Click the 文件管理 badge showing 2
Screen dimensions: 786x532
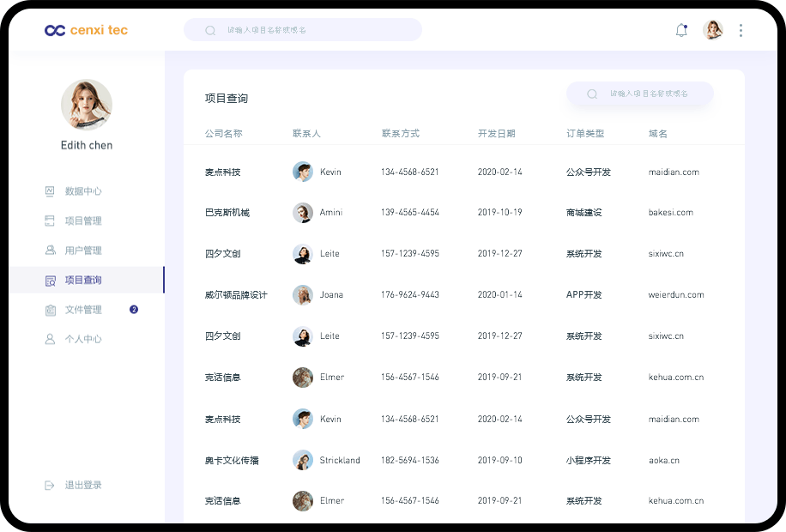tap(134, 310)
